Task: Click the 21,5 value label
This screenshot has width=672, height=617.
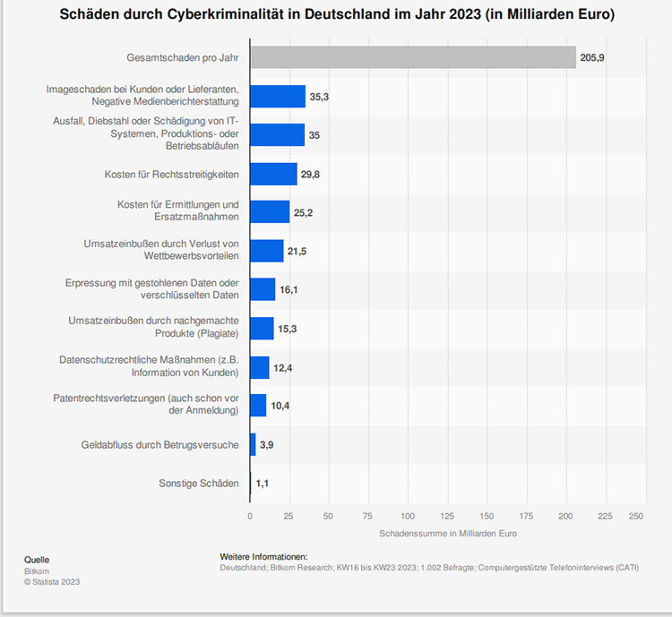Action: [297, 252]
